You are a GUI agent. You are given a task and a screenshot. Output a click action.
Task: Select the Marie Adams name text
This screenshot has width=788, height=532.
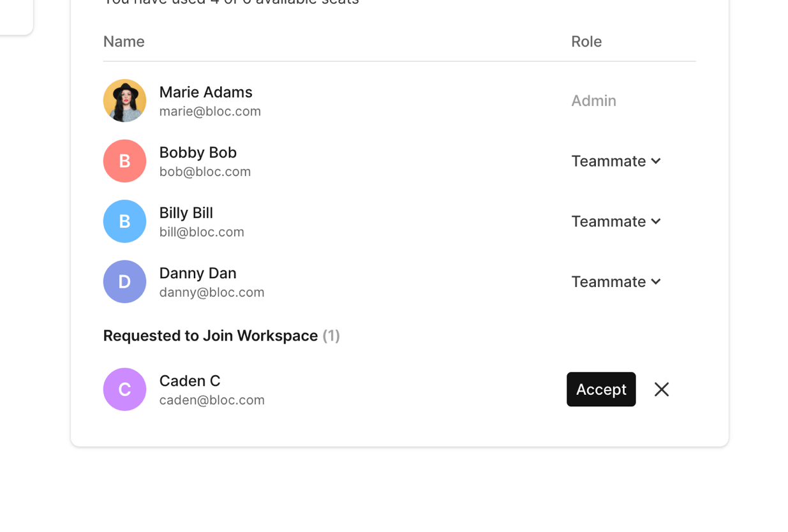[x=205, y=92]
